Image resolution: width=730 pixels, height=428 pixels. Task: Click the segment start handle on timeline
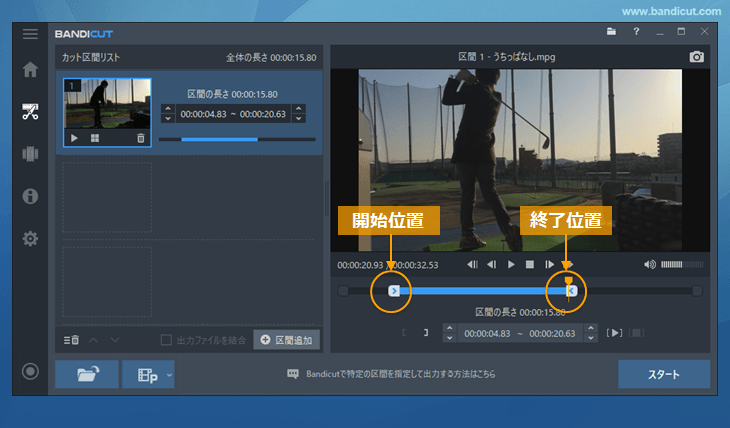[394, 291]
